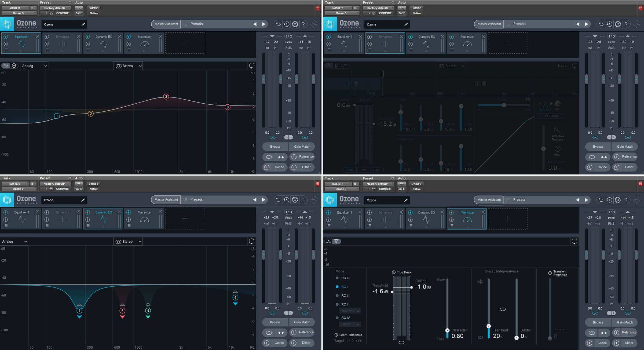Enable Transient Emphasis in the Maximizer

(550, 273)
